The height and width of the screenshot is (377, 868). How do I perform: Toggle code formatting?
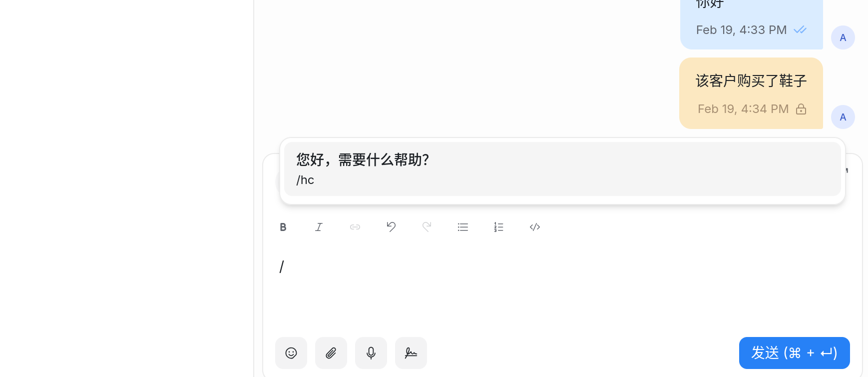[x=535, y=227]
